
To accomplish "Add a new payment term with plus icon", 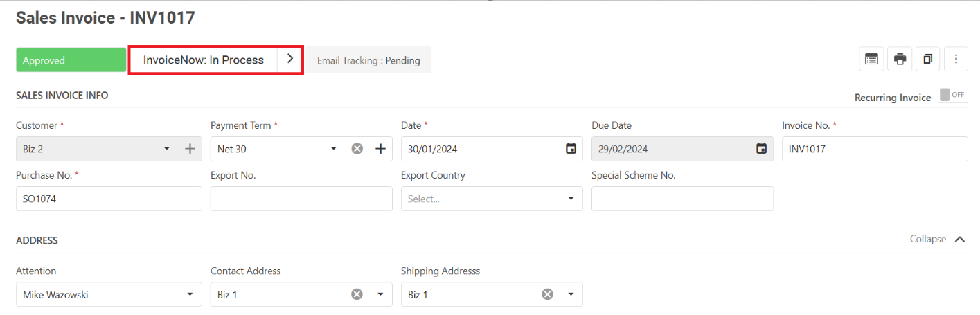I will (380, 149).
